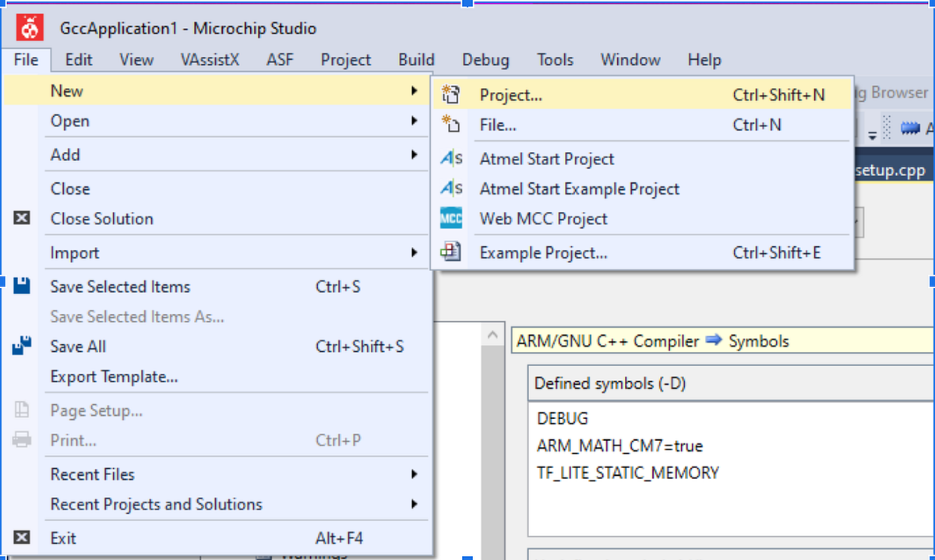Select Project... in the New submenu

coord(643,95)
